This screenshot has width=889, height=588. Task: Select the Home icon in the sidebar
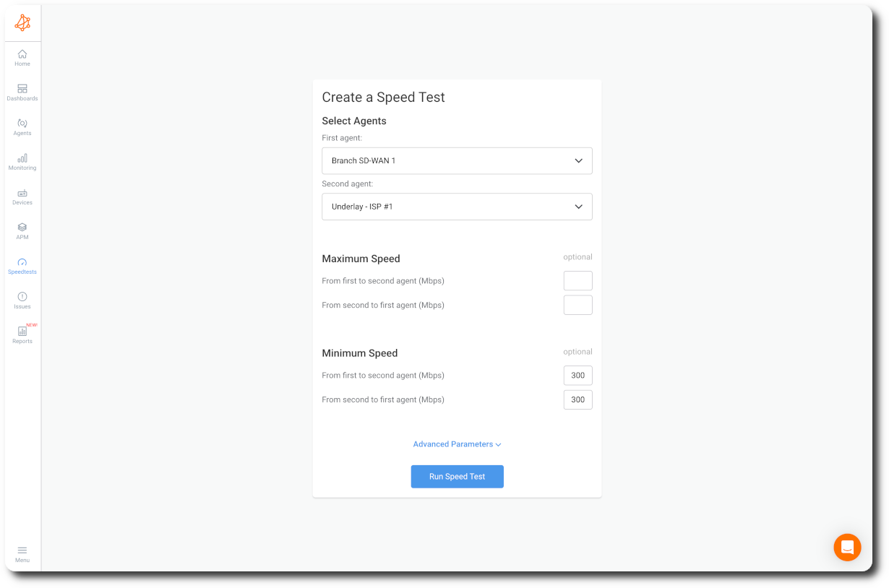tap(22, 58)
